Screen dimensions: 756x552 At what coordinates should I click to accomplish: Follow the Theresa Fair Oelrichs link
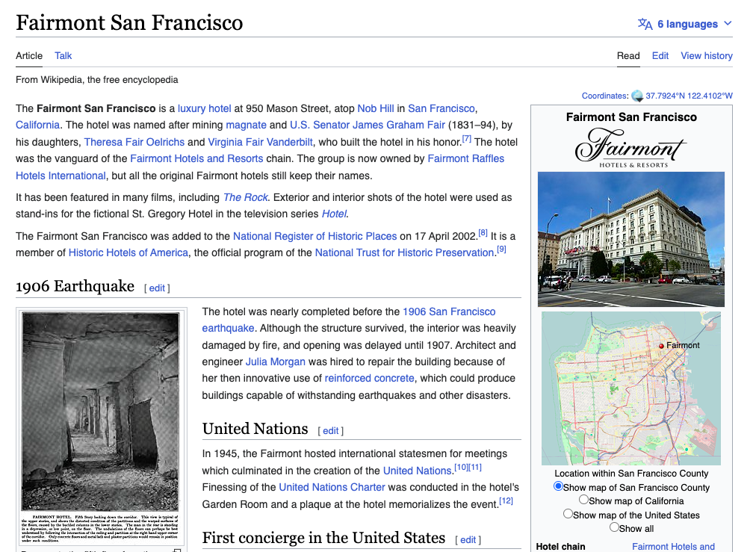click(x=134, y=142)
